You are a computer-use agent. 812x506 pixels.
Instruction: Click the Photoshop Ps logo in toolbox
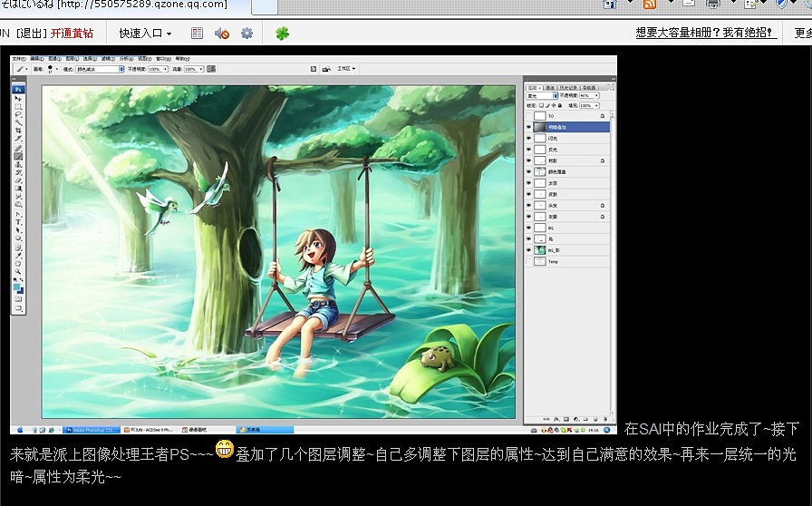coord(18,89)
